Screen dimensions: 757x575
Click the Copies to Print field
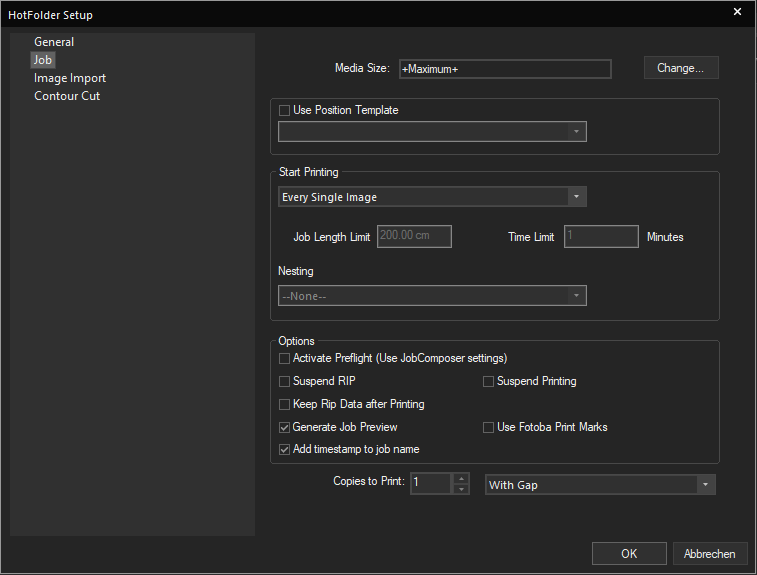click(x=430, y=483)
